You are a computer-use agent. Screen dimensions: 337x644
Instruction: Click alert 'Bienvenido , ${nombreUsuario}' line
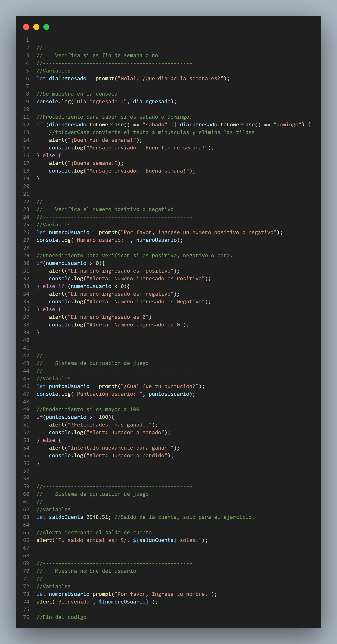tap(97, 602)
